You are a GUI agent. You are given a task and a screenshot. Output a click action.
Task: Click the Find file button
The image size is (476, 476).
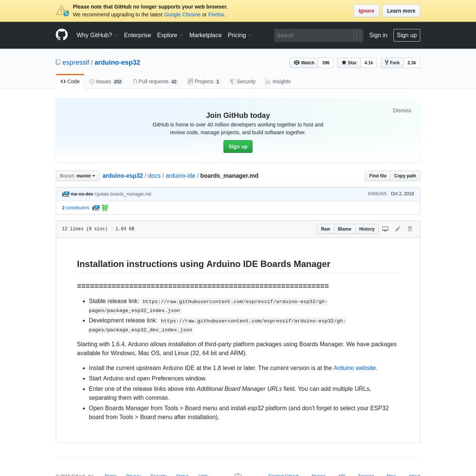pyautogui.click(x=377, y=176)
